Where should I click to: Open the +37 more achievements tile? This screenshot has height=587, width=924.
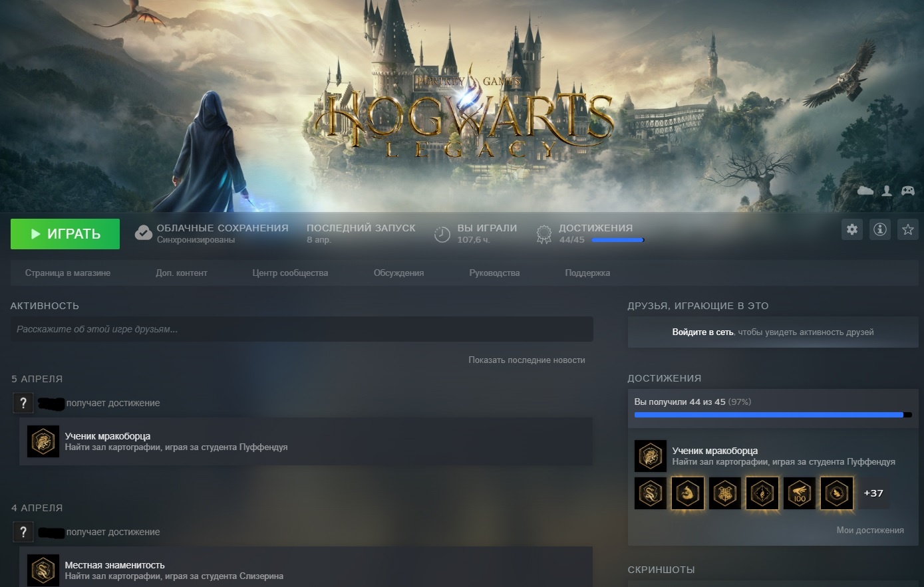(873, 493)
